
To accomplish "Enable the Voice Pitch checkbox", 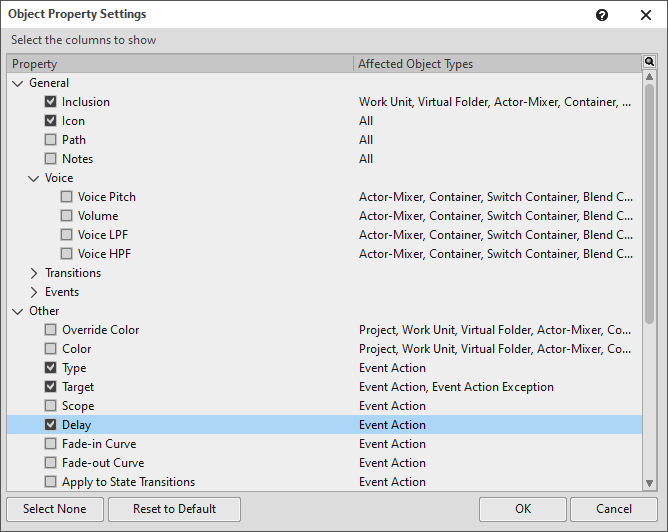I will point(67,197).
